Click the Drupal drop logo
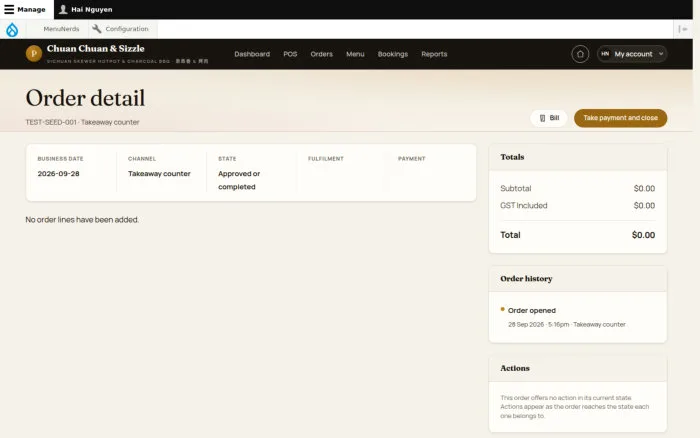This screenshot has width=700, height=438. tap(12, 29)
